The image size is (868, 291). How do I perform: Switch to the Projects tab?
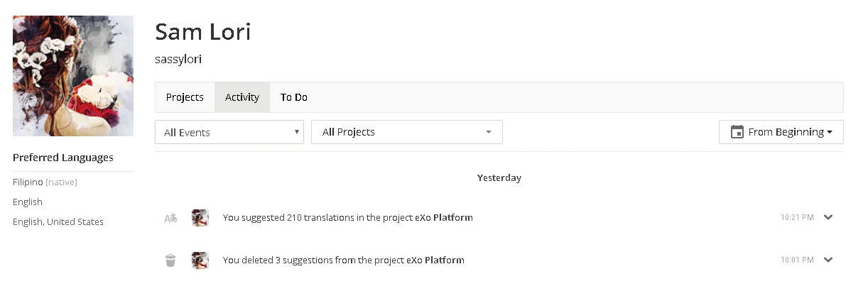185,97
